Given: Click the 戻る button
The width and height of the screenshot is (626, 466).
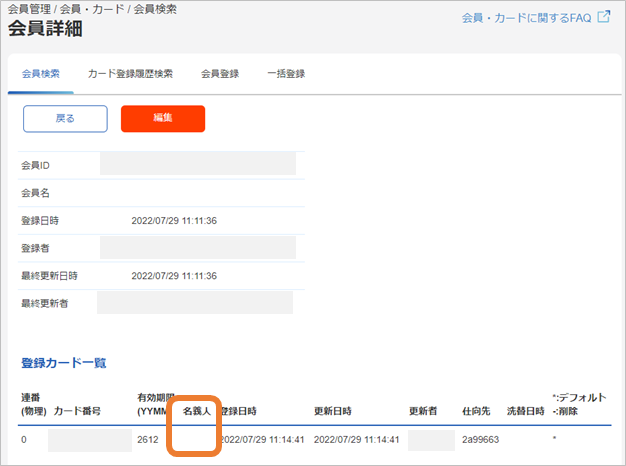Looking at the screenshot, I should pyautogui.click(x=65, y=119).
